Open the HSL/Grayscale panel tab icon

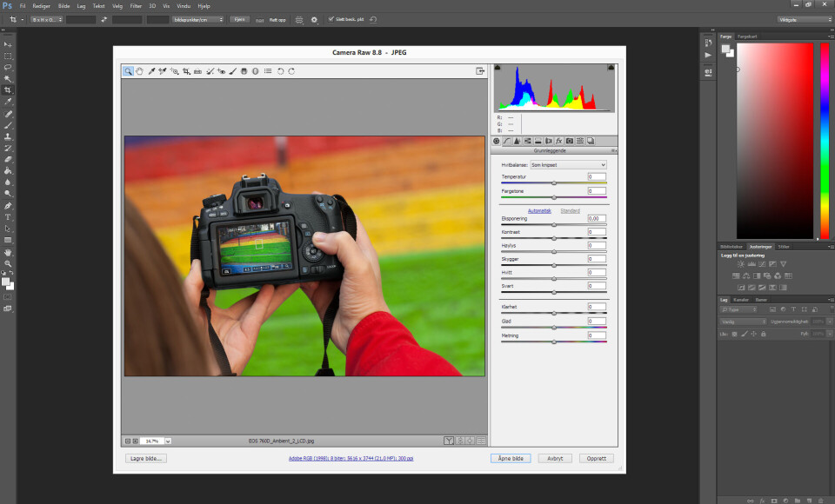pos(527,141)
